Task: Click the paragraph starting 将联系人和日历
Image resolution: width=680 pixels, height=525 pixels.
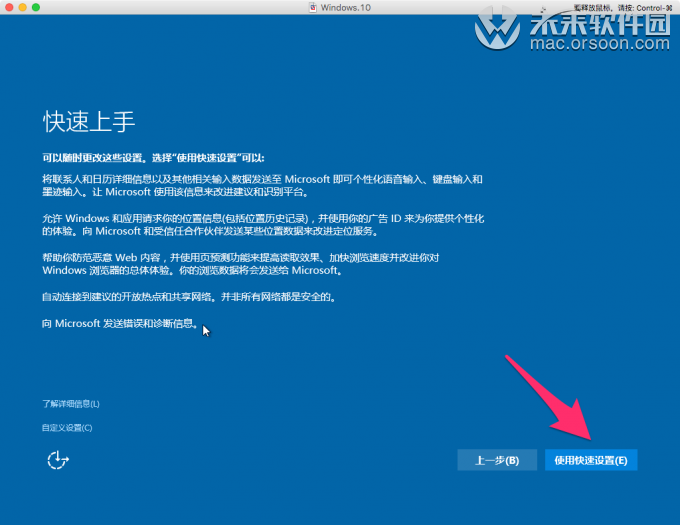Action: 262,186
